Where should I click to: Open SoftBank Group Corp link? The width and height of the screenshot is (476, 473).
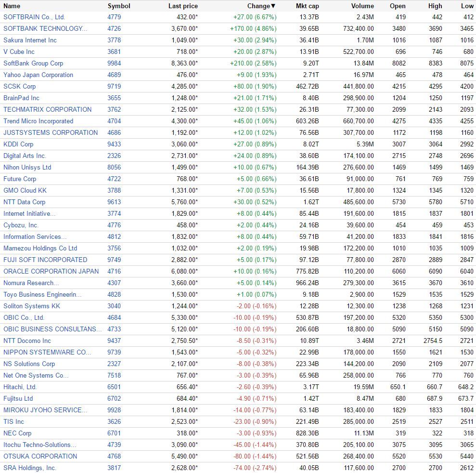[33, 63]
